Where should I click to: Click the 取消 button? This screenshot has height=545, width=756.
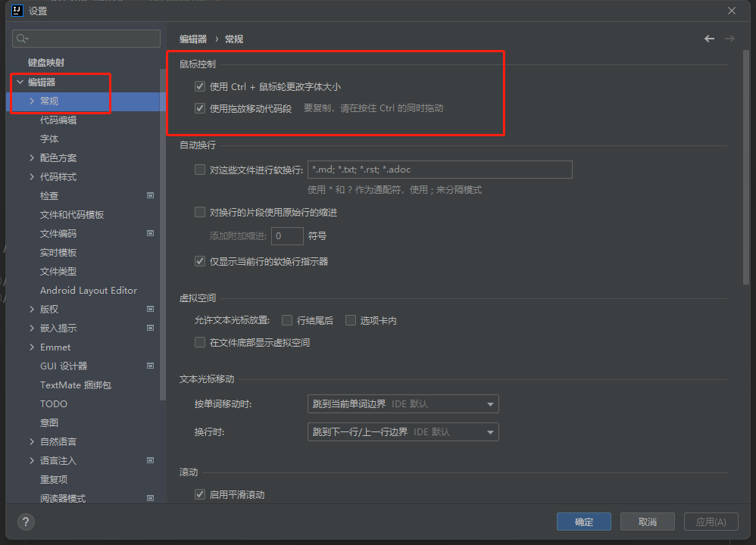point(647,522)
